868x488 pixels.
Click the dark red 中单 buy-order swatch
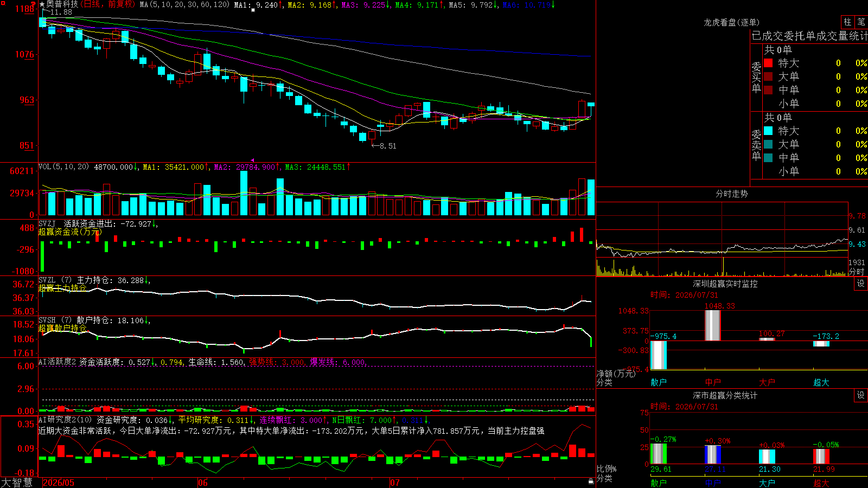coord(768,90)
